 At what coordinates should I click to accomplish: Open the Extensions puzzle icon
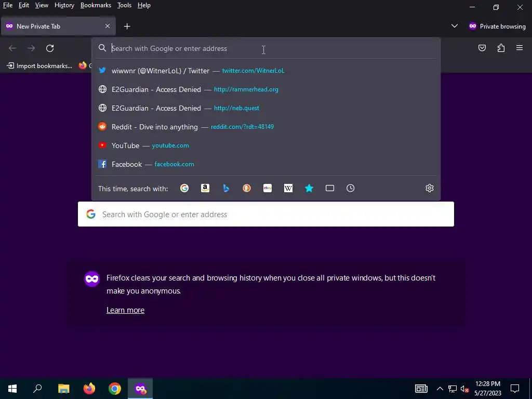(501, 48)
